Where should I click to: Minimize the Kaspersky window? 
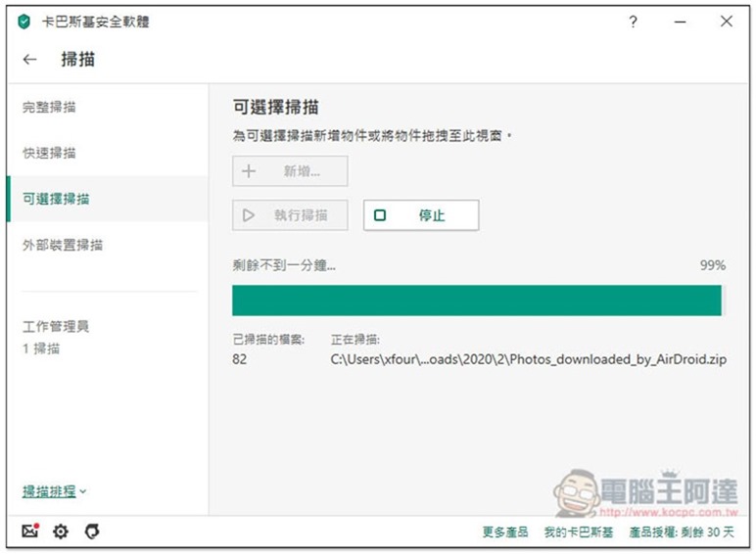pos(680,22)
